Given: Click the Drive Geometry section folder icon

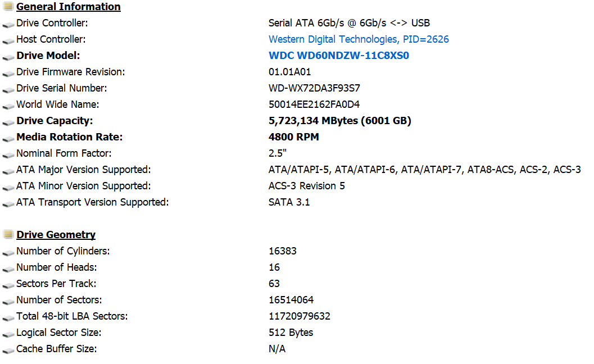Looking at the screenshot, I should tap(8, 234).
